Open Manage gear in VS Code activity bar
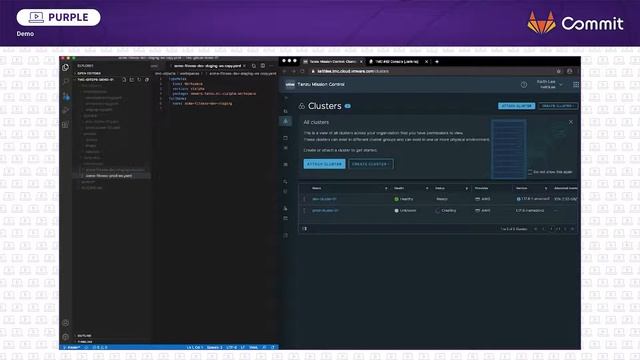This screenshot has width=640, height=360. tap(65, 337)
